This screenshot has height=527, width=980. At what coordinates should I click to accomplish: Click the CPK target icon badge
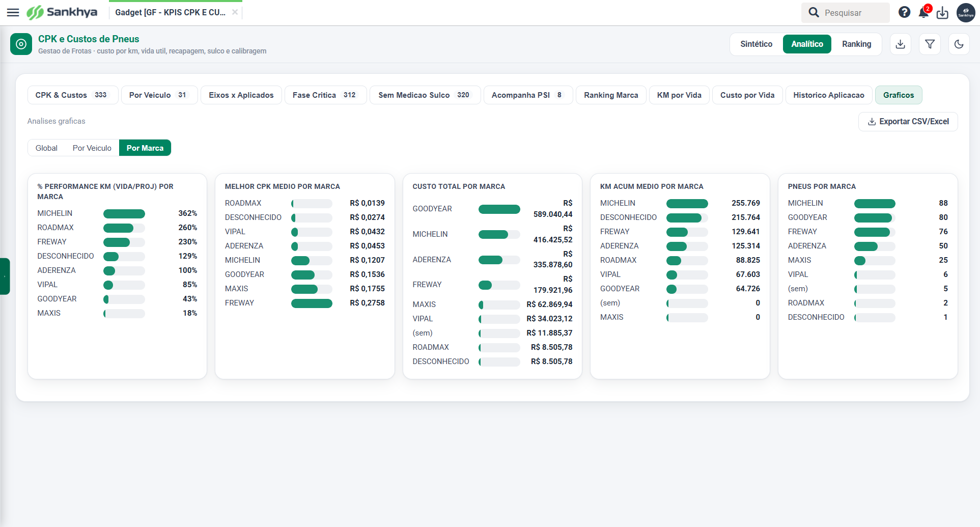pyautogui.click(x=21, y=44)
